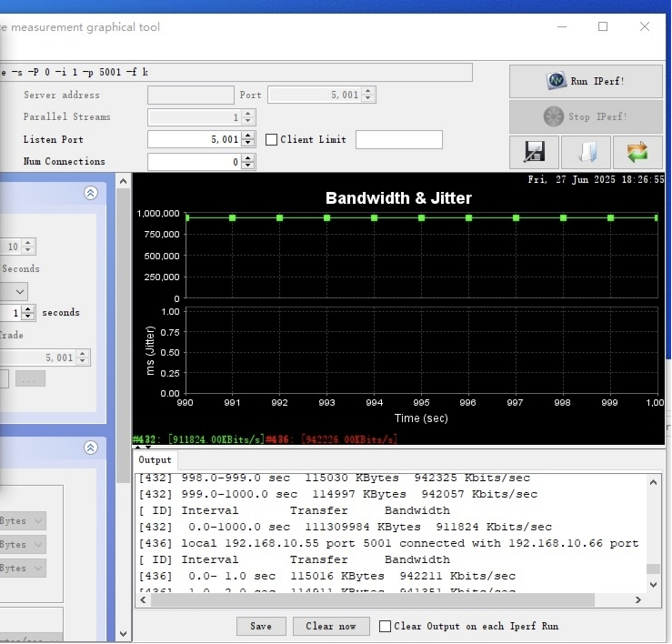Increase the left panel value 10 spinner
Viewport: 672px width, 644px height.
pos(28,243)
